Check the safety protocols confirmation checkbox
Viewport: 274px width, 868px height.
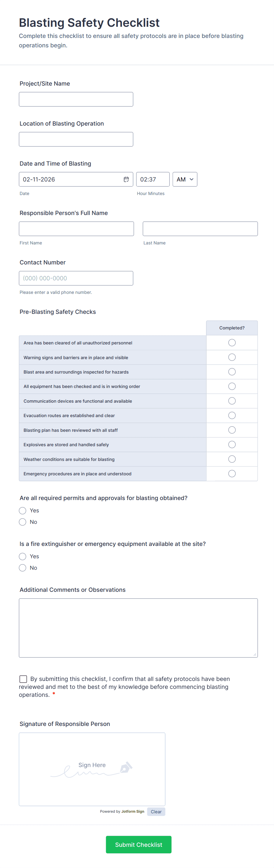tap(23, 679)
